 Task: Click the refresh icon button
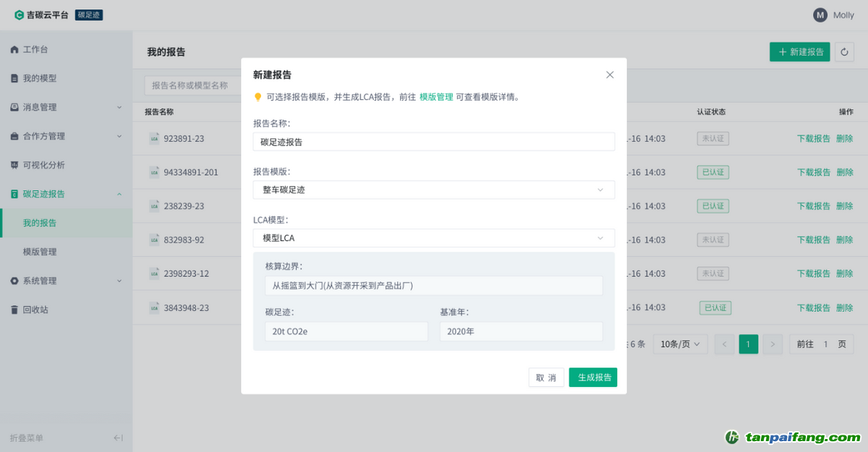[845, 52]
